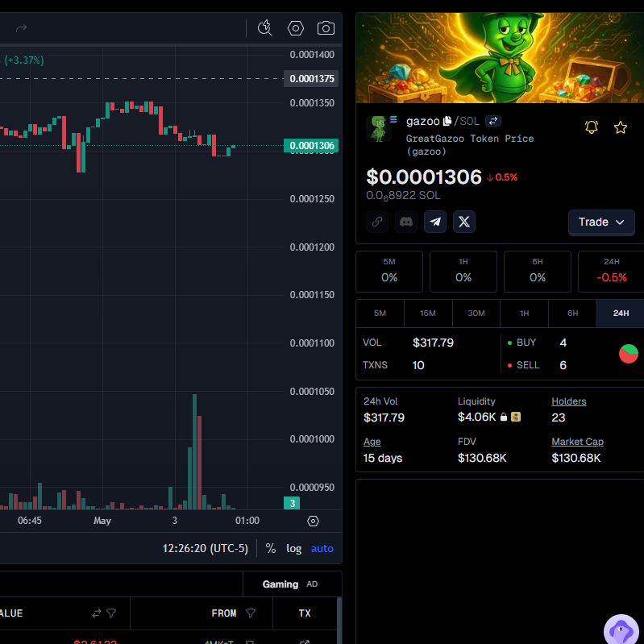Screen dimensions: 644x644
Task: Click the buy/sell pie chart
Action: point(629,354)
